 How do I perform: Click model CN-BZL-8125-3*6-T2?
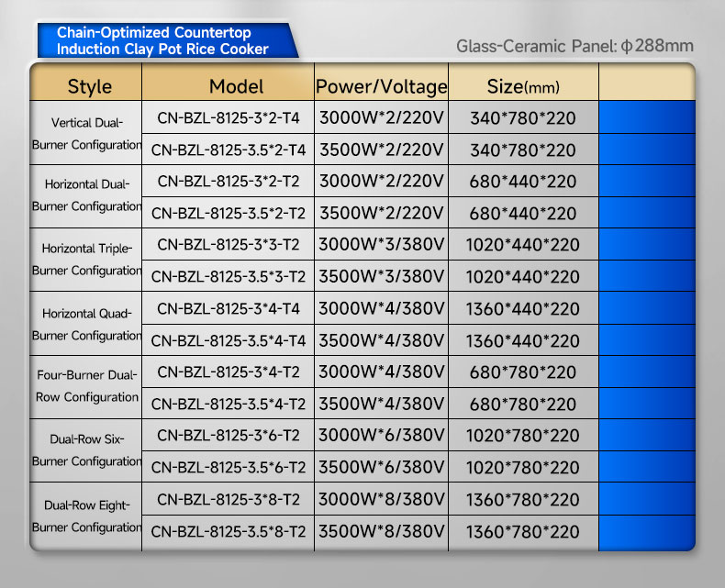[228, 436]
